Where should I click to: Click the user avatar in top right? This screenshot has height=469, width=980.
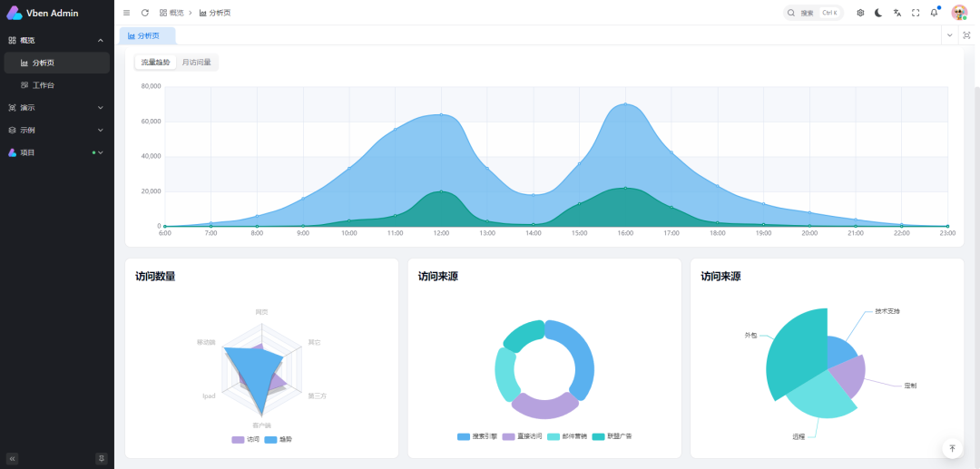pyautogui.click(x=958, y=13)
